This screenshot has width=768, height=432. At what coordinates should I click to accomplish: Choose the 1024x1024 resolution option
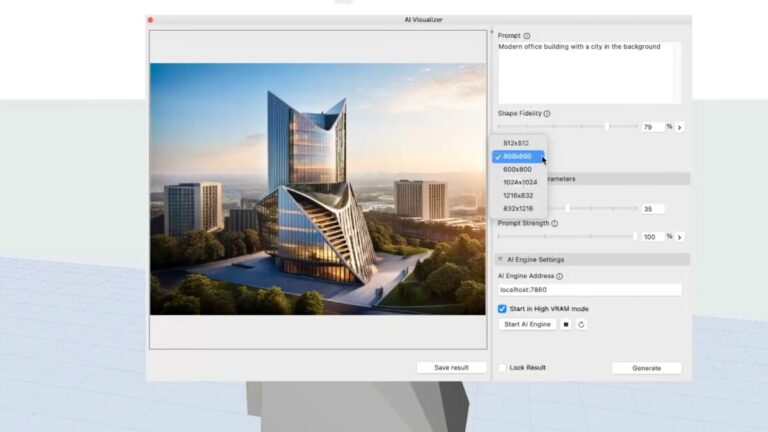click(519, 182)
